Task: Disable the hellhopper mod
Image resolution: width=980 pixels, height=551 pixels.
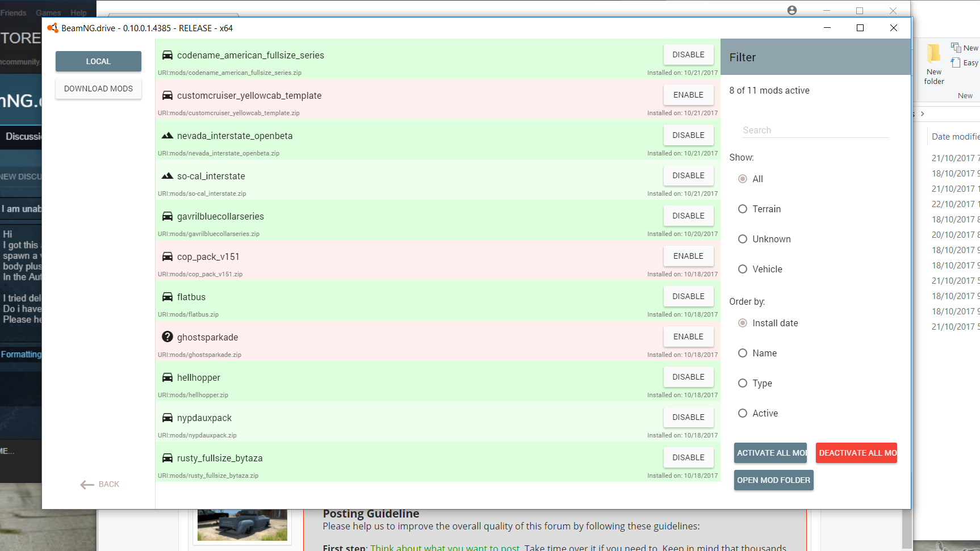Action: [x=688, y=377]
